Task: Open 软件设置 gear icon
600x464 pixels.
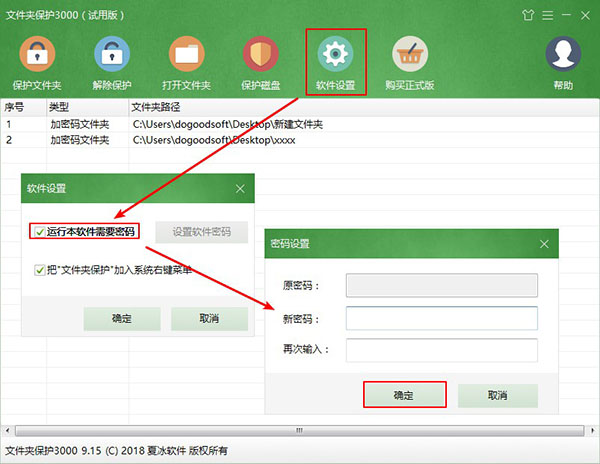Action: [x=336, y=54]
